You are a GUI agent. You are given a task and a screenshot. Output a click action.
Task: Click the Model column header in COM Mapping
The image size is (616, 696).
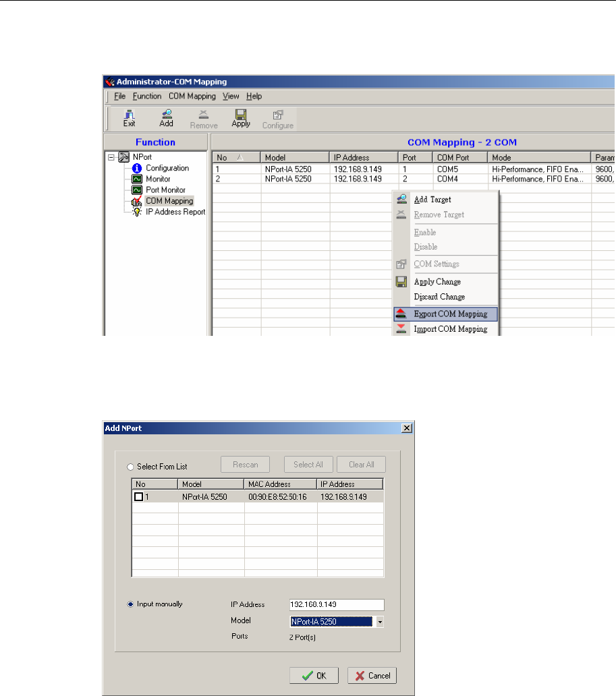(295, 158)
